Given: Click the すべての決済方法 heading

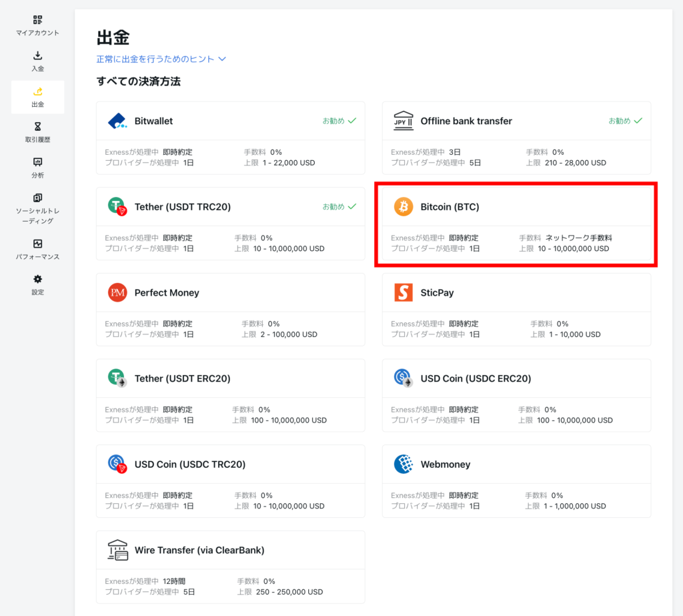Looking at the screenshot, I should pyautogui.click(x=139, y=81).
